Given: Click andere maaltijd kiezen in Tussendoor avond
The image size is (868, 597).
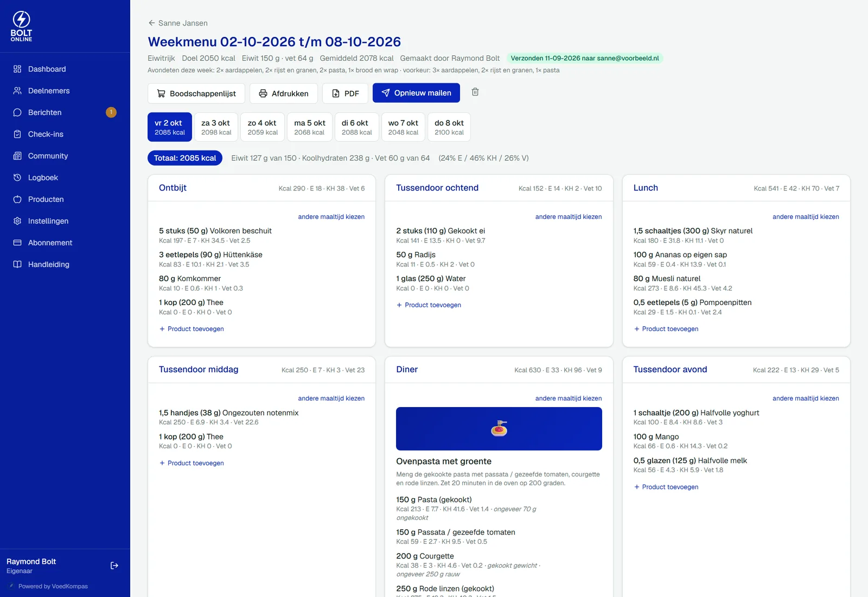Looking at the screenshot, I should coord(806,398).
